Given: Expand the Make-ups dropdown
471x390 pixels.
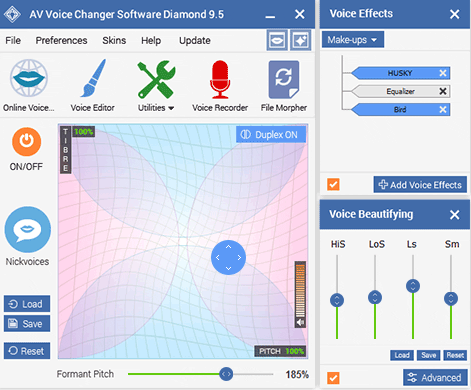Looking at the screenshot, I should tap(353, 40).
